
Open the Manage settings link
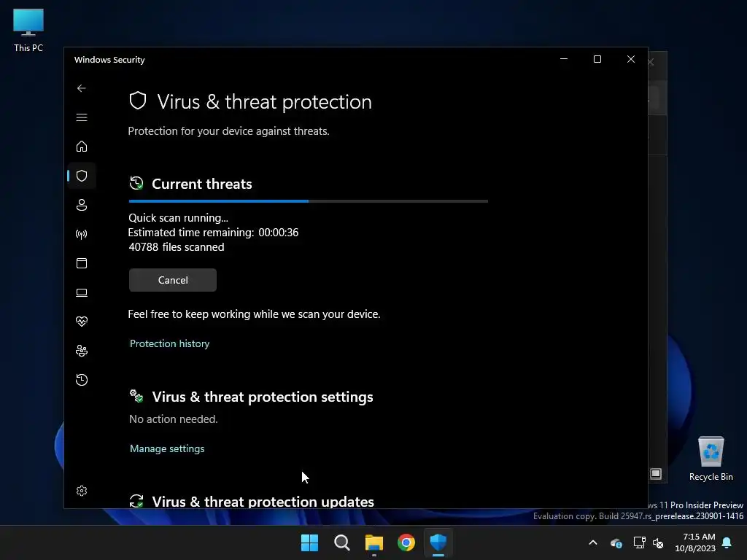[x=167, y=448]
